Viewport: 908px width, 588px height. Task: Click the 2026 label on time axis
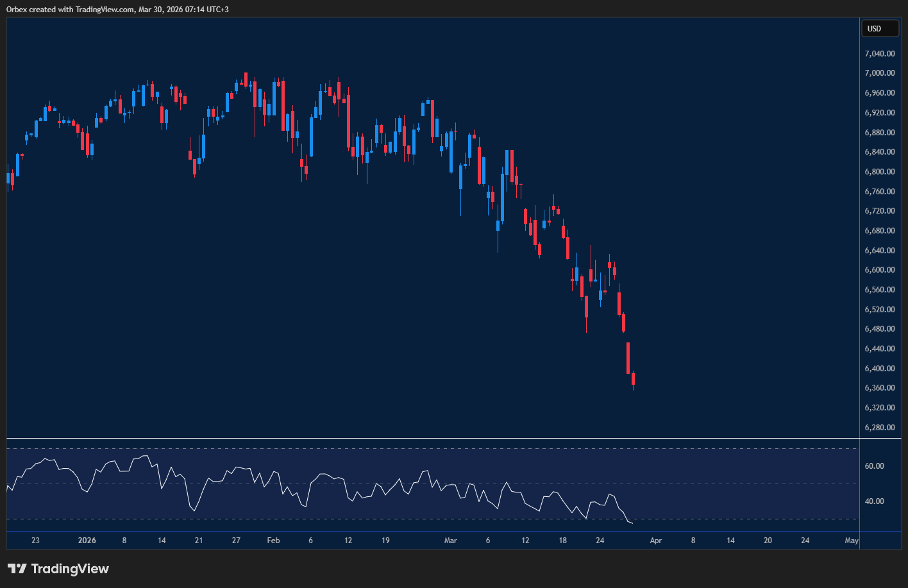(x=87, y=541)
